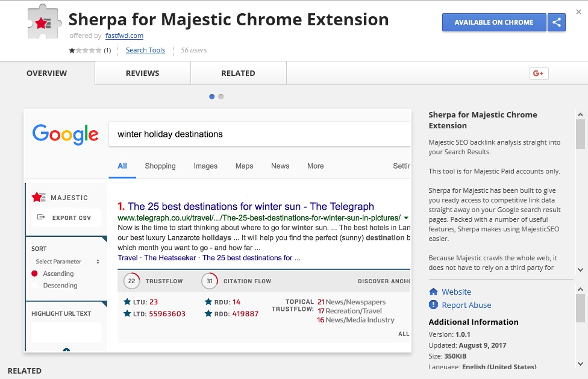Select the Maps search tab
The width and height of the screenshot is (588, 379).
(x=244, y=166)
